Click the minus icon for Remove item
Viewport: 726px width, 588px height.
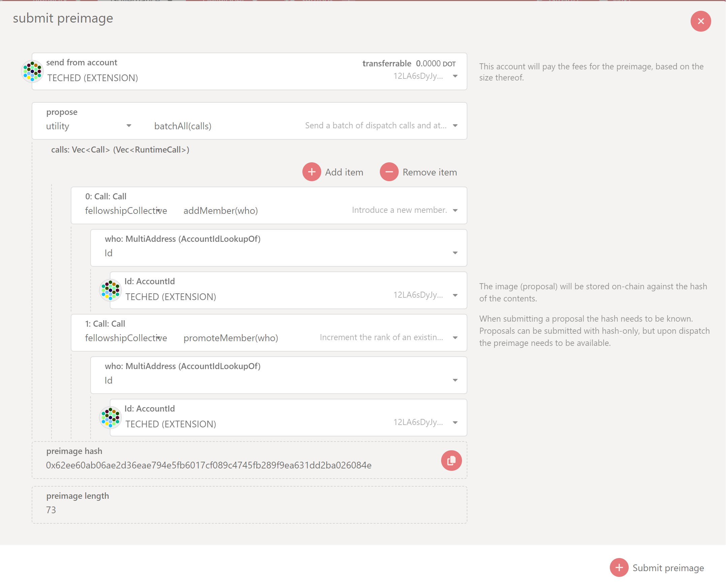[389, 172]
